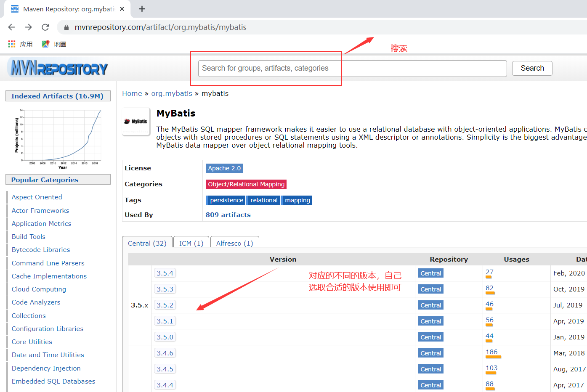Click the Central badge in the 3.5.2 row

[431, 305]
